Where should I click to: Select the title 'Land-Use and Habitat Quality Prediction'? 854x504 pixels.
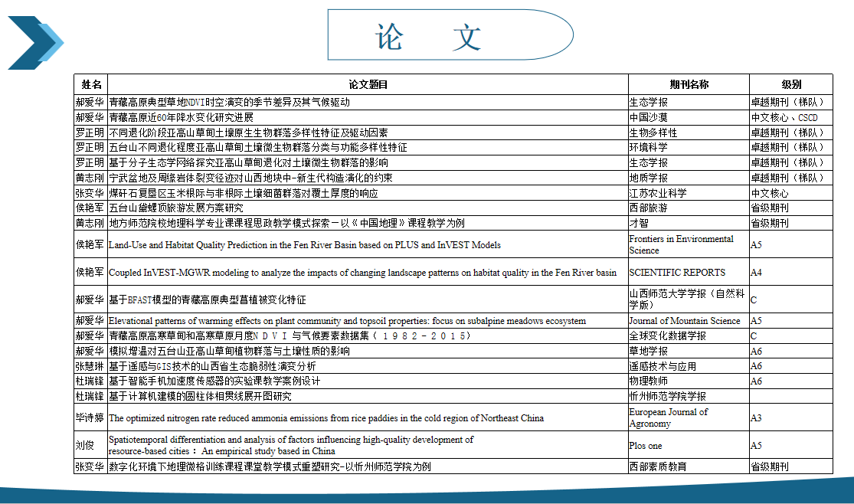tap(305, 245)
